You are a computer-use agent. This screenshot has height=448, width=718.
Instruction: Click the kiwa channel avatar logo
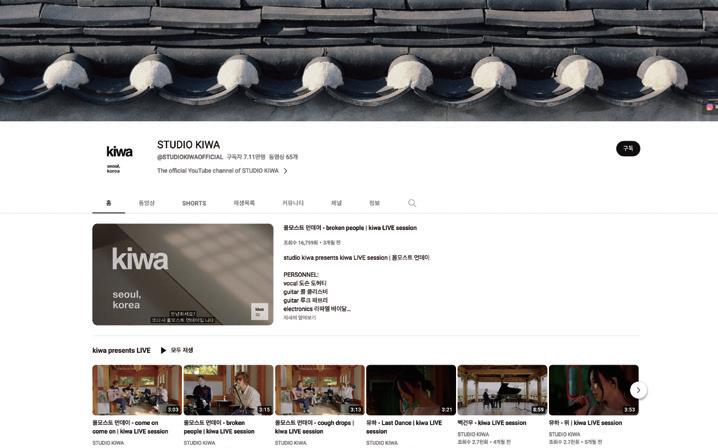click(120, 158)
